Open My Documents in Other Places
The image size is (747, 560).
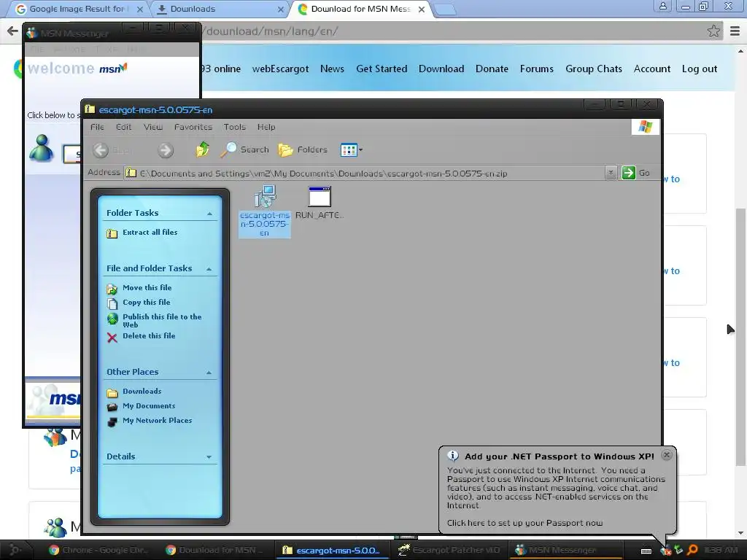149,406
